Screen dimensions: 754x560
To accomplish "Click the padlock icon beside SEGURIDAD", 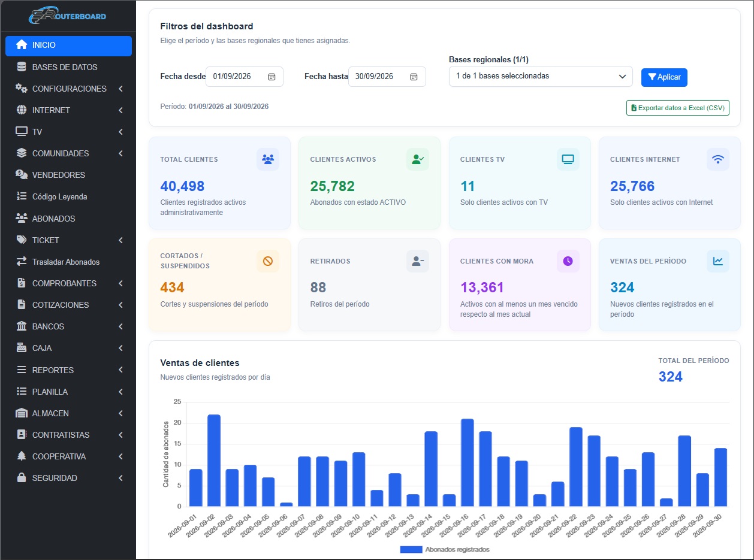I will point(22,478).
